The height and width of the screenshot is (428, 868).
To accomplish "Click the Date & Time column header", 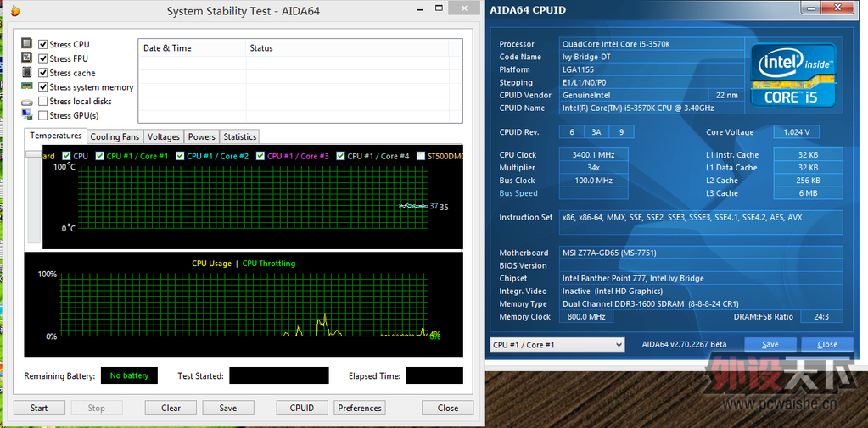I will coord(191,48).
